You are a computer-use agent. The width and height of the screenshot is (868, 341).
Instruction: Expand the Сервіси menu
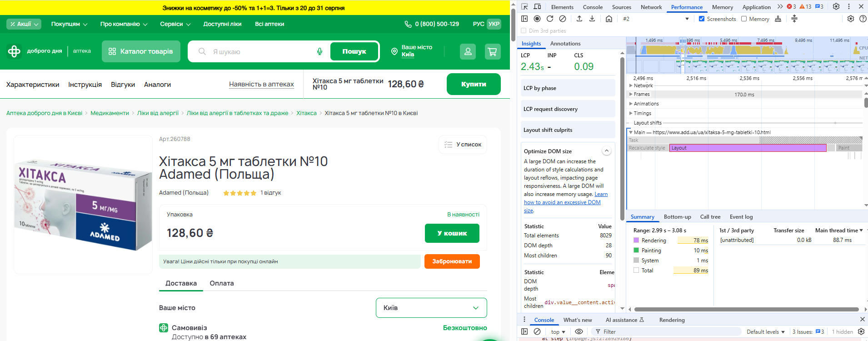click(x=175, y=24)
